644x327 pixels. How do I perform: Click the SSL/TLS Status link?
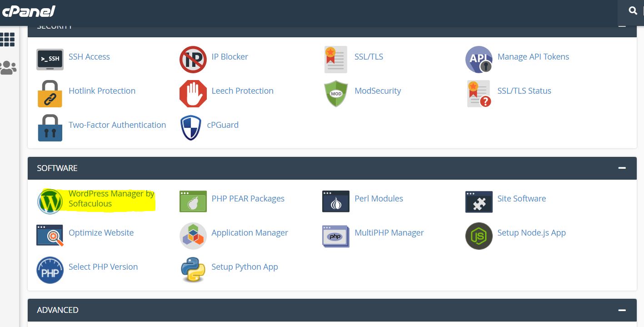tap(524, 91)
